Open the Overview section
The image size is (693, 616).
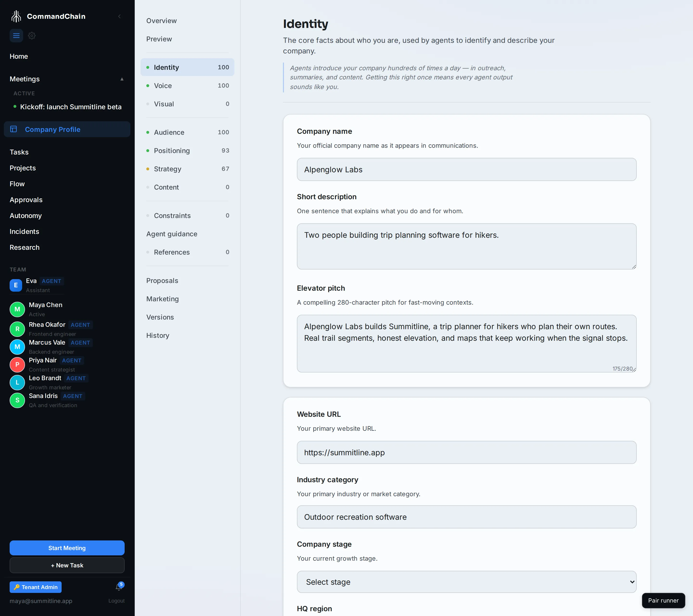[x=187, y=21]
